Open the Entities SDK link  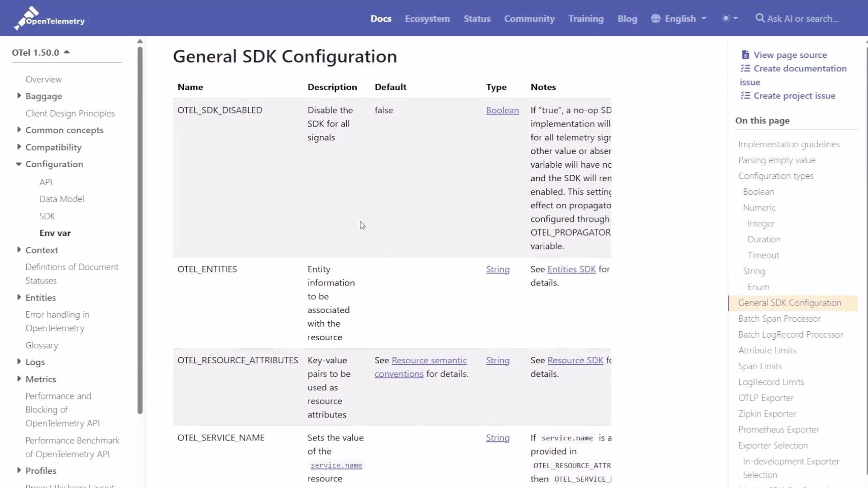pyautogui.click(x=571, y=269)
